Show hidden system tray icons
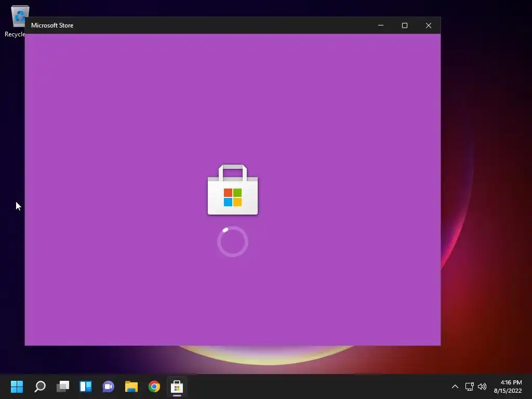532x399 pixels. [x=455, y=387]
